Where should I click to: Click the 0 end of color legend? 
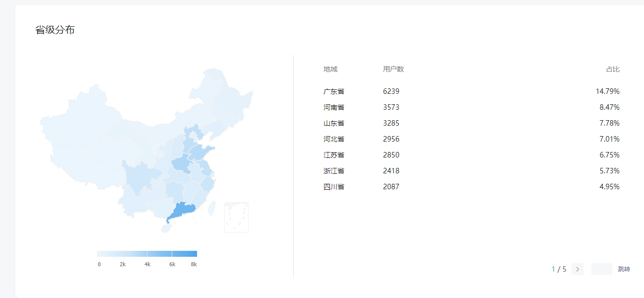tap(99, 264)
